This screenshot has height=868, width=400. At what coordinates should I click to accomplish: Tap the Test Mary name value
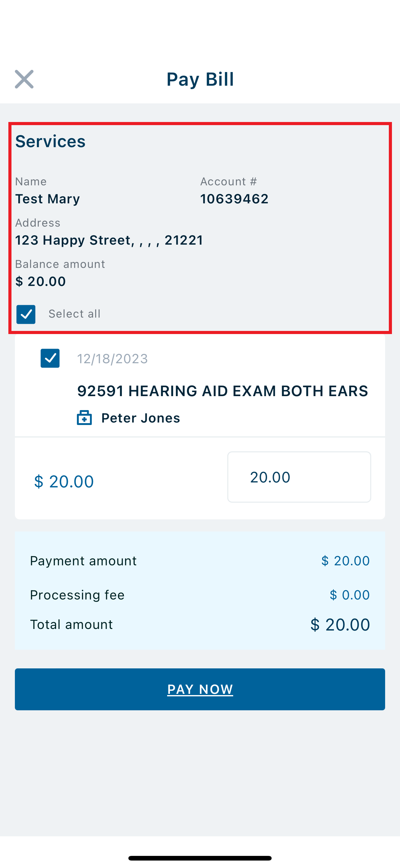(x=47, y=199)
